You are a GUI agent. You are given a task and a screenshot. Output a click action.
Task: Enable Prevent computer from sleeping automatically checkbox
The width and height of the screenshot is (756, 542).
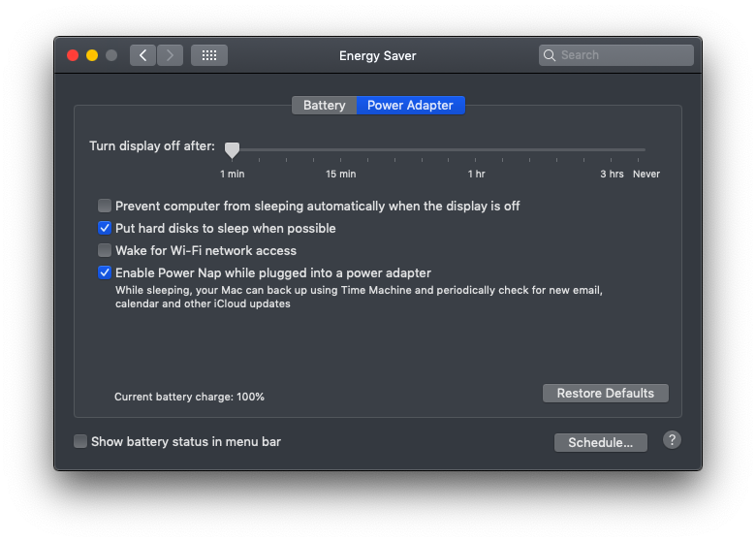105,206
